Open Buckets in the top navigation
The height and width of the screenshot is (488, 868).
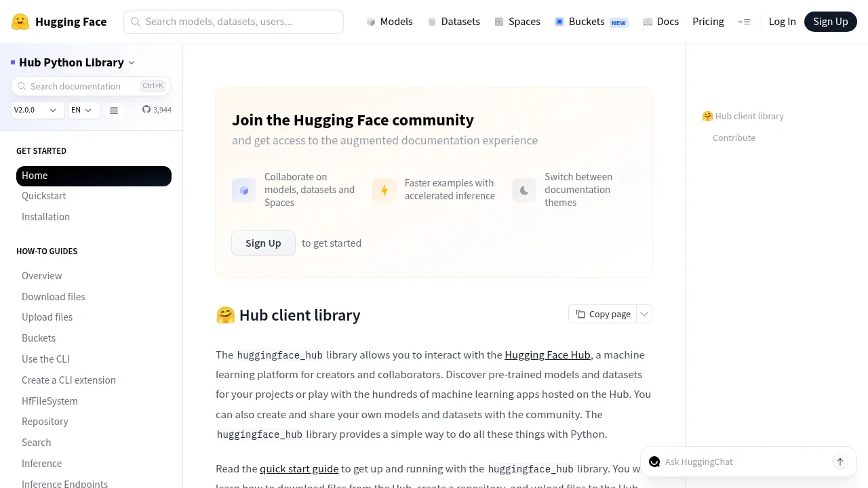pyautogui.click(x=591, y=22)
